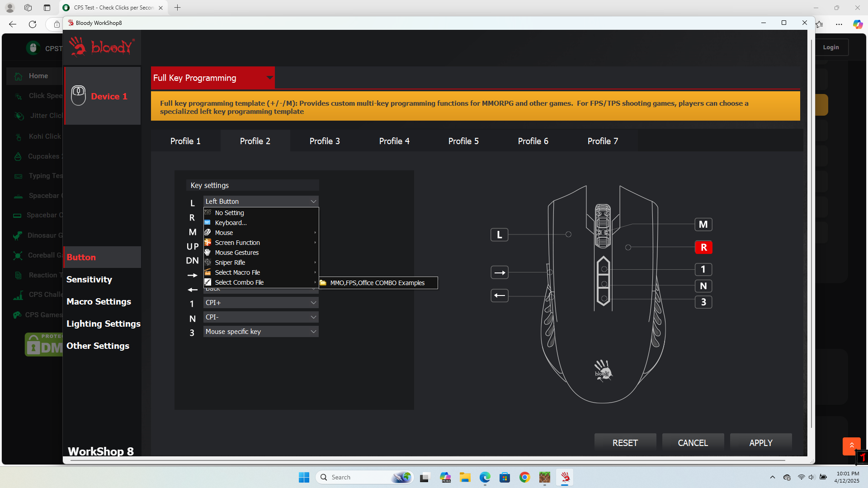868x488 pixels.
Task: Open File Explorer from taskbar
Action: [465, 477]
